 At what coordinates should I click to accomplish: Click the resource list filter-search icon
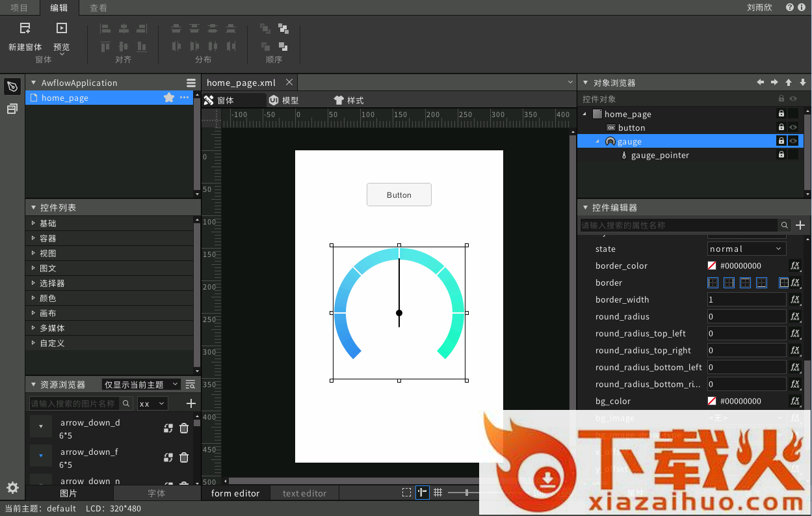[190, 385]
